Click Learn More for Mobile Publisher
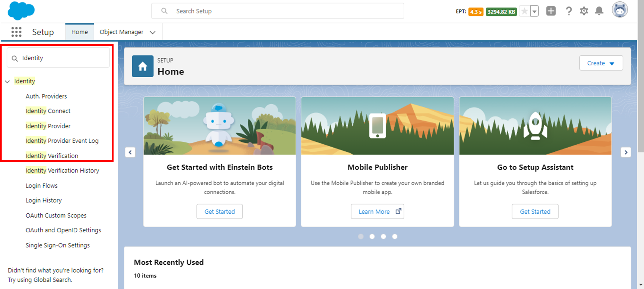This screenshot has width=644, height=289. click(377, 212)
